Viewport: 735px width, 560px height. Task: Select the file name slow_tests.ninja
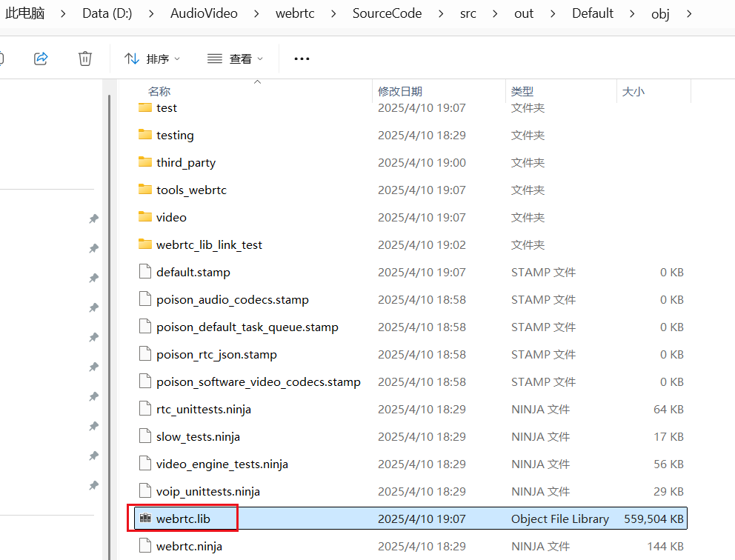click(x=199, y=437)
